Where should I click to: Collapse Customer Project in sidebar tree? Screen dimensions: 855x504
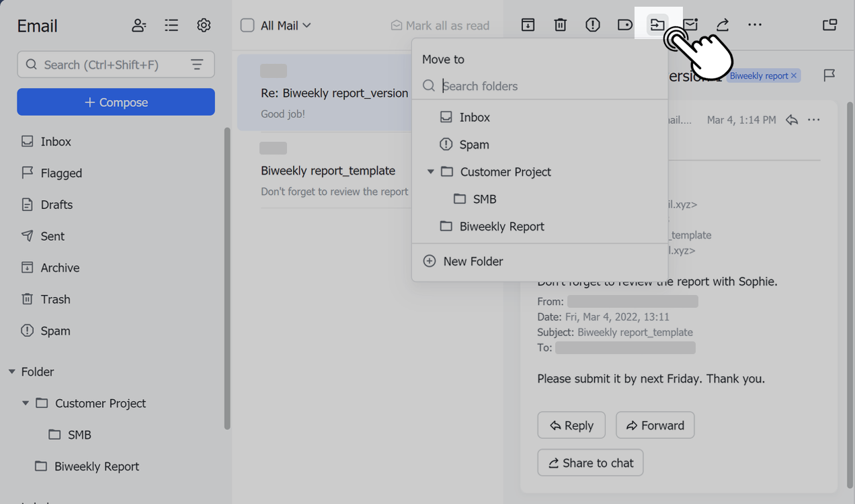point(26,403)
